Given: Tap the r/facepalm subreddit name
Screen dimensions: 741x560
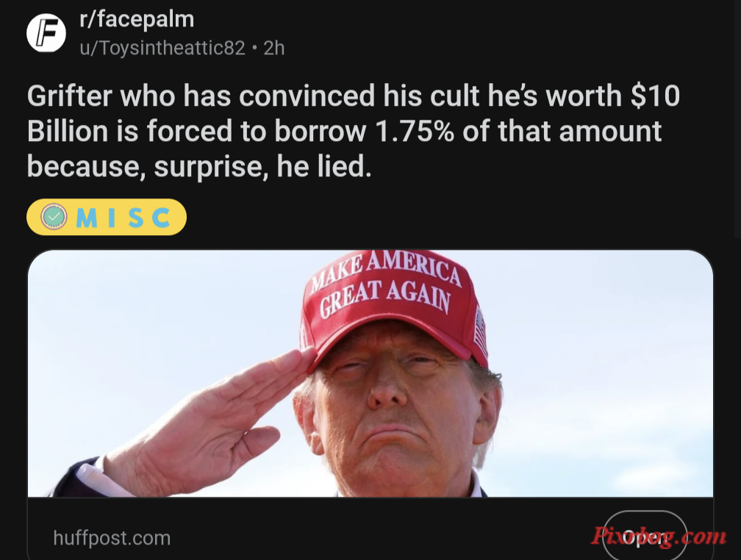Looking at the screenshot, I should point(137,19).
